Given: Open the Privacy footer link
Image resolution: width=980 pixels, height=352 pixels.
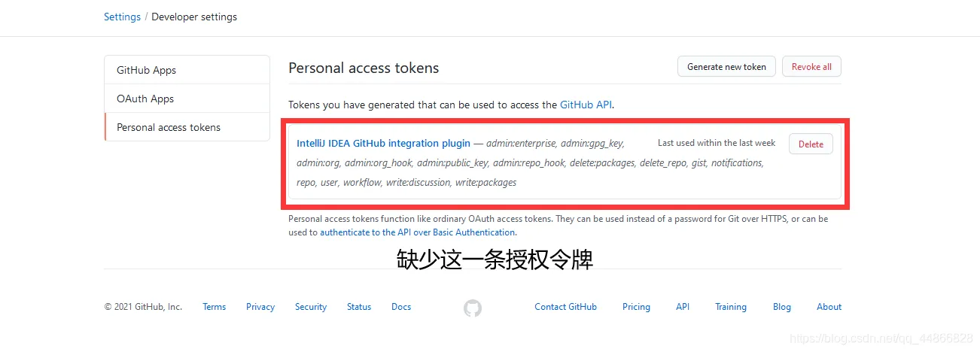Looking at the screenshot, I should pyautogui.click(x=260, y=307).
